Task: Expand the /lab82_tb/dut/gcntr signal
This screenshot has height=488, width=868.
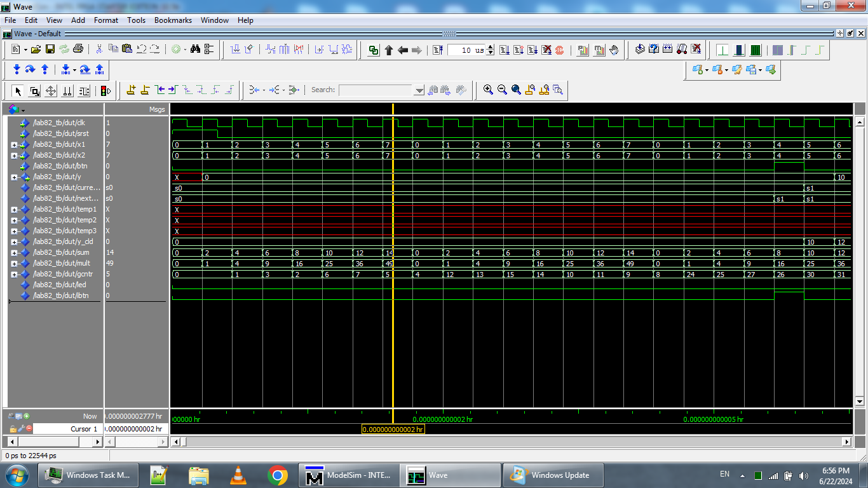Action: pyautogui.click(x=14, y=274)
